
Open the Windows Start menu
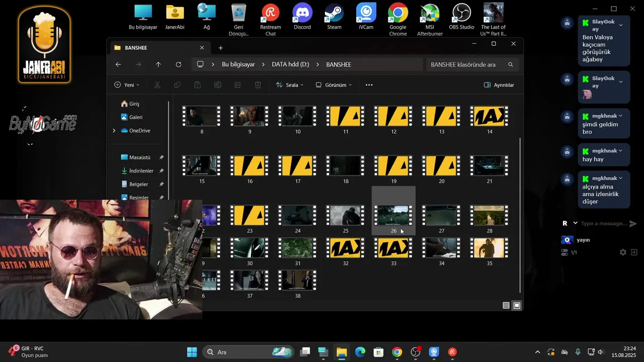192,352
